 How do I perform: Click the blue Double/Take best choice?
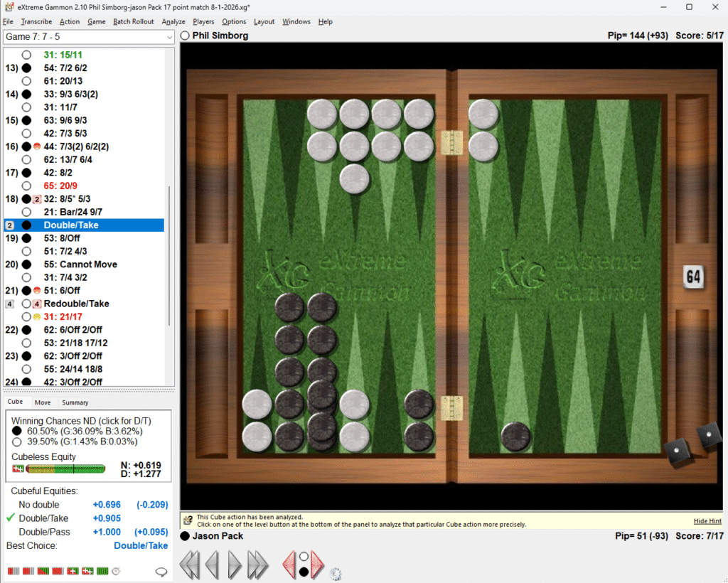pos(141,545)
